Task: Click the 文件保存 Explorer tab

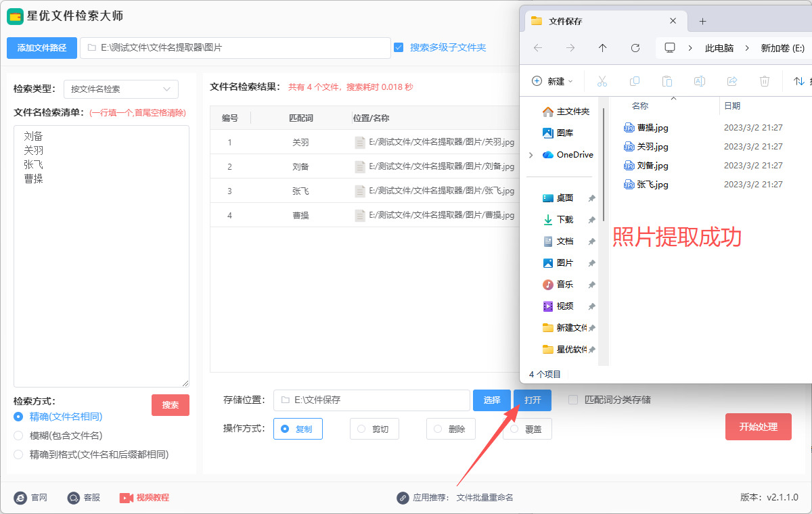Action: tap(606, 21)
